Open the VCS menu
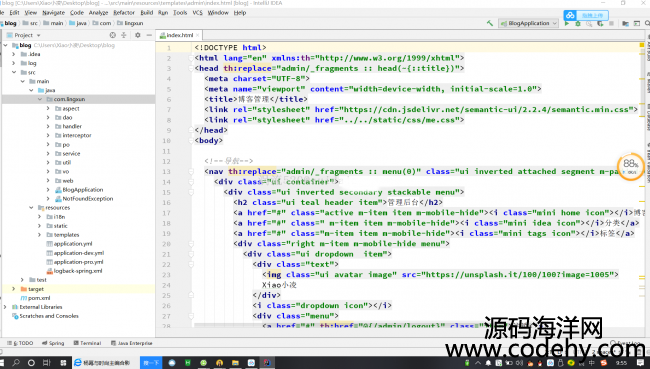650x369 pixels. pyautogui.click(x=197, y=13)
